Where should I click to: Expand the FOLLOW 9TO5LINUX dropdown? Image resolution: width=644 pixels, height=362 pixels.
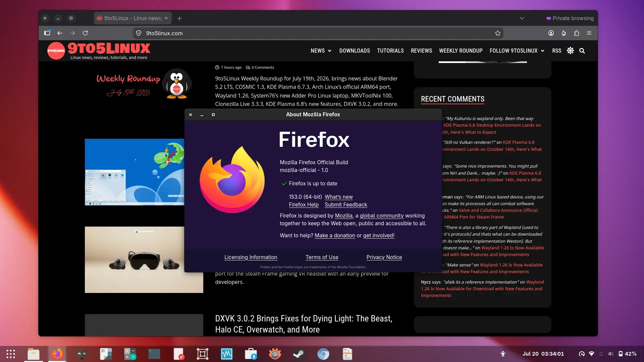click(x=517, y=51)
